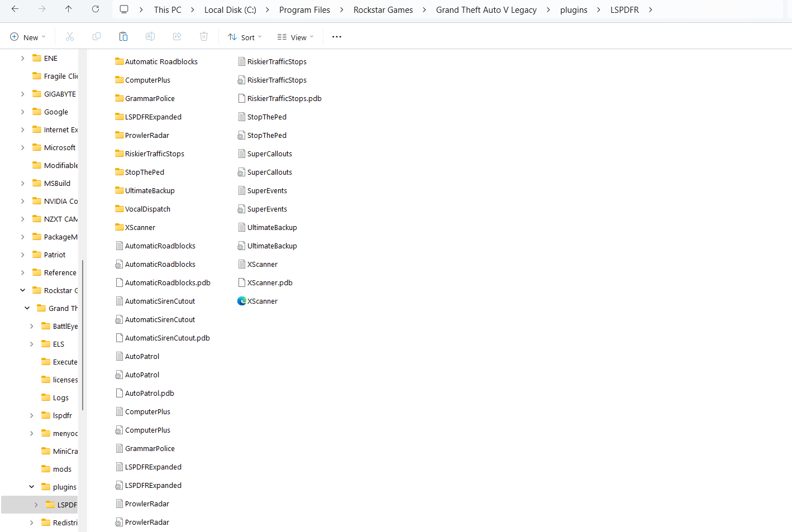Viewport: 792px width, 532px height.
Task: Click the AutoPatrol.pdb file icon
Action: click(119, 393)
